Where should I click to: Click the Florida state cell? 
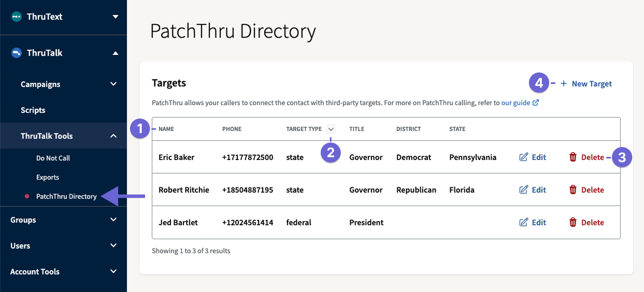point(462,189)
